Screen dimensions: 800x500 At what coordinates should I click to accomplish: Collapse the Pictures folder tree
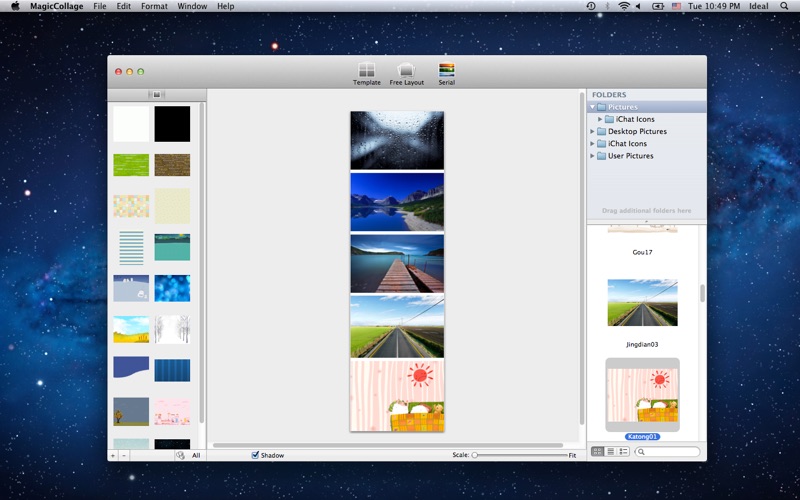592,107
